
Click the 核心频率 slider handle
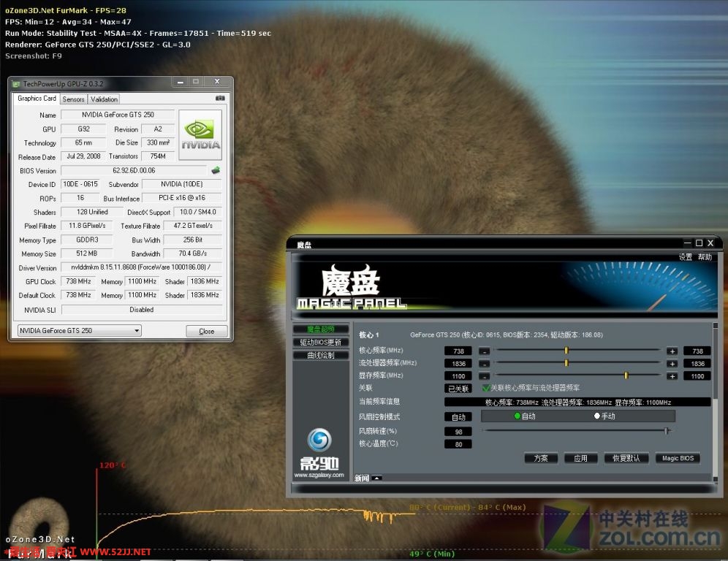[566, 351]
